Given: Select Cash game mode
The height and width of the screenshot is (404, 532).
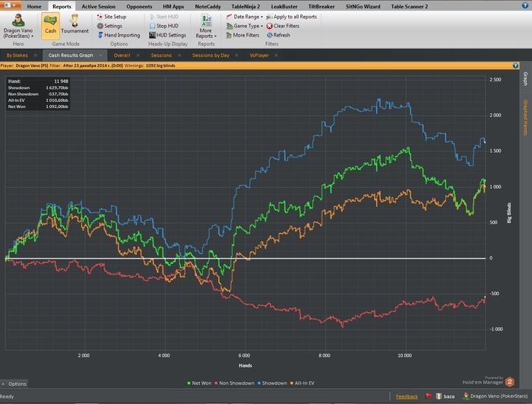Looking at the screenshot, I should click(x=50, y=26).
